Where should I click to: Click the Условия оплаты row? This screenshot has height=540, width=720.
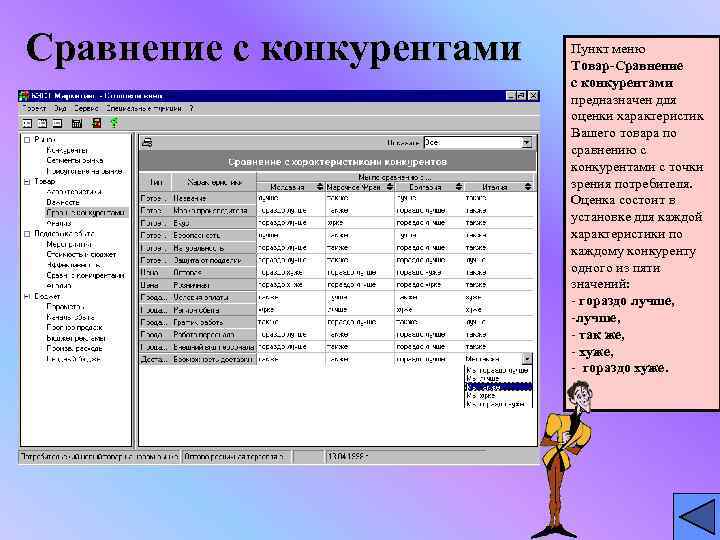[214, 298]
